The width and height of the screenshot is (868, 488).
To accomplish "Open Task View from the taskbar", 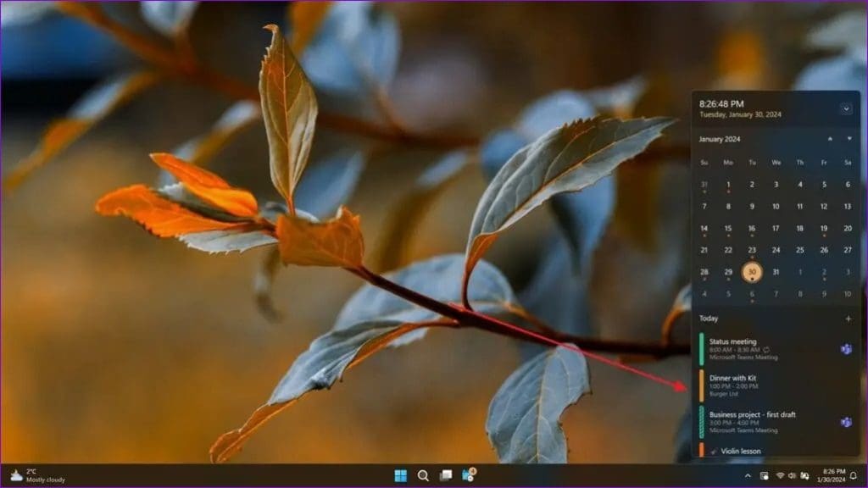I will point(445,476).
